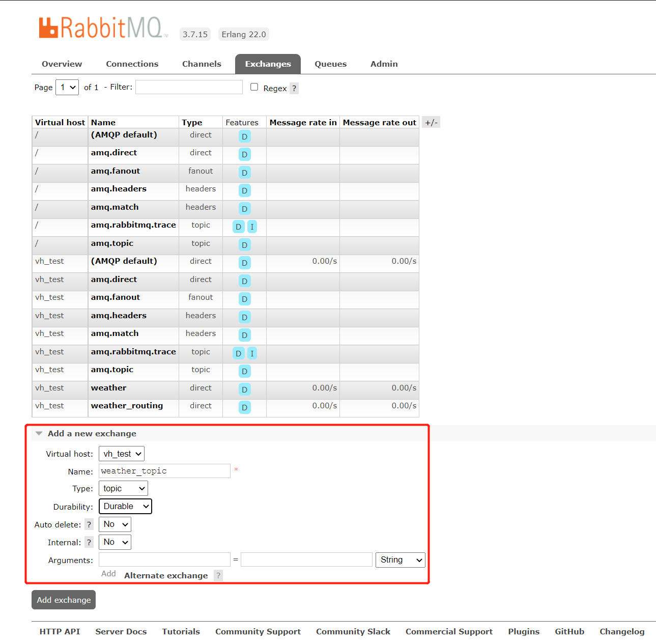This screenshot has width=656, height=644.
Task: Open the Virtual host dropdown set to vh_test
Action: (122, 454)
